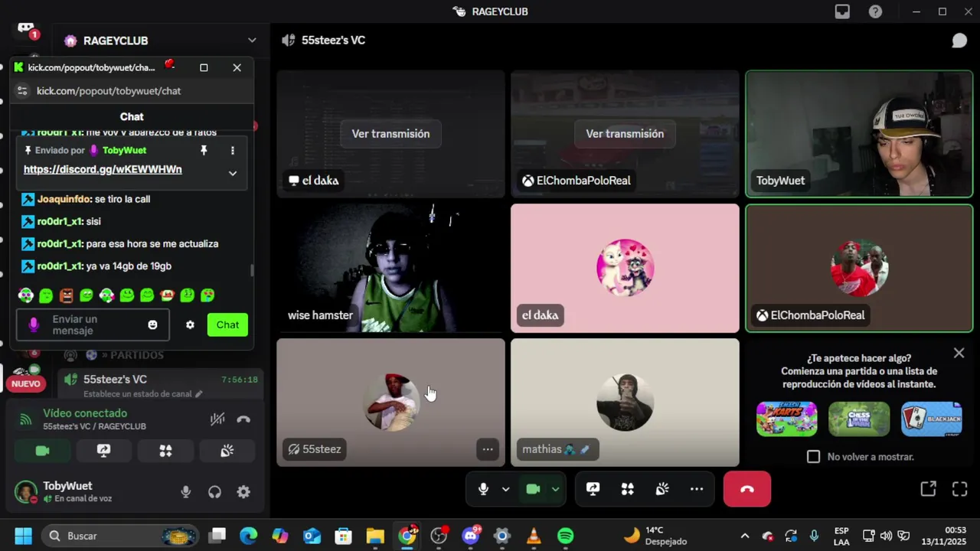Open user settings gear in Discord
Screen dimensions: 980x551
pos(243,492)
